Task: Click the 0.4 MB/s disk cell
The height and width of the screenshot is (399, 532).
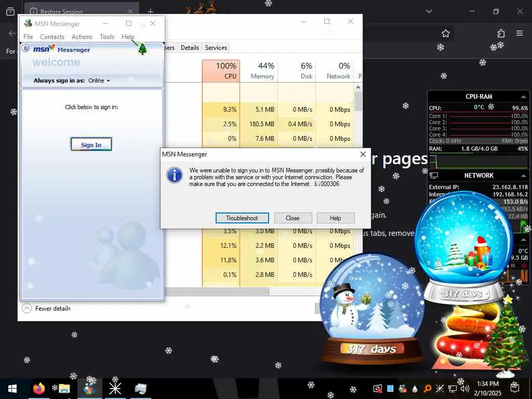Action: tap(297, 124)
